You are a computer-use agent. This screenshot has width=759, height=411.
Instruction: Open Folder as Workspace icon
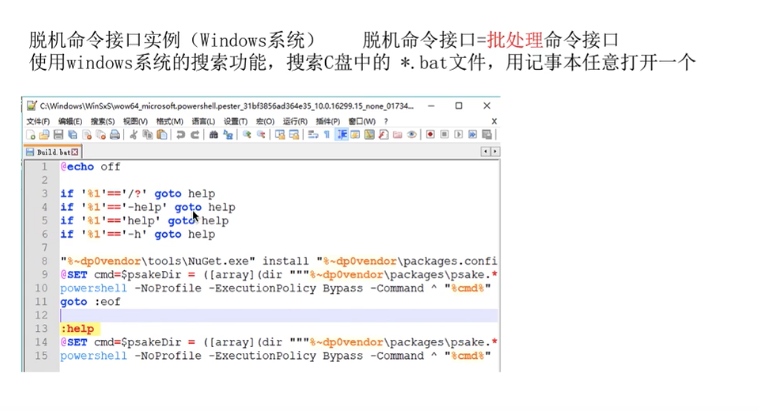pyautogui.click(x=397, y=135)
